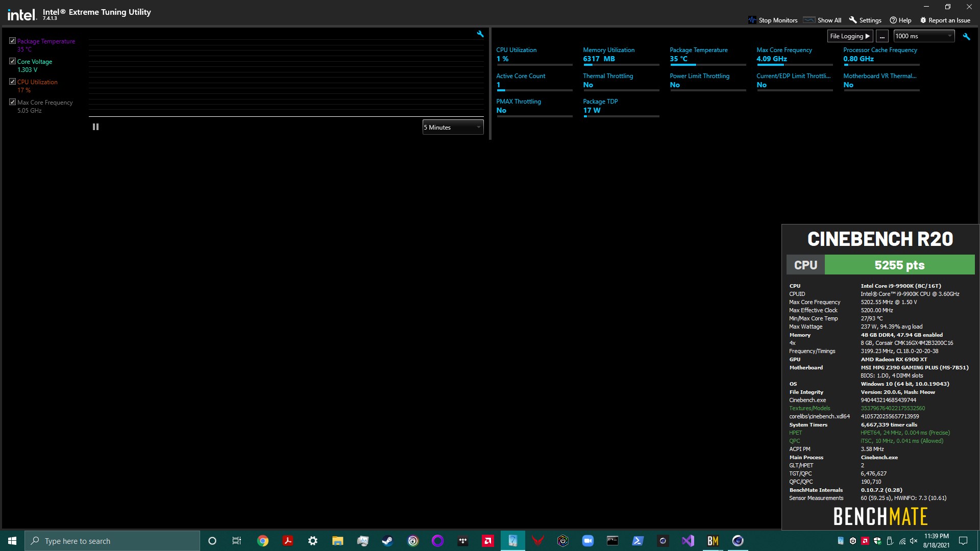Open the Help menu
Screen dimensions: 980x551
click(x=900, y=20)
